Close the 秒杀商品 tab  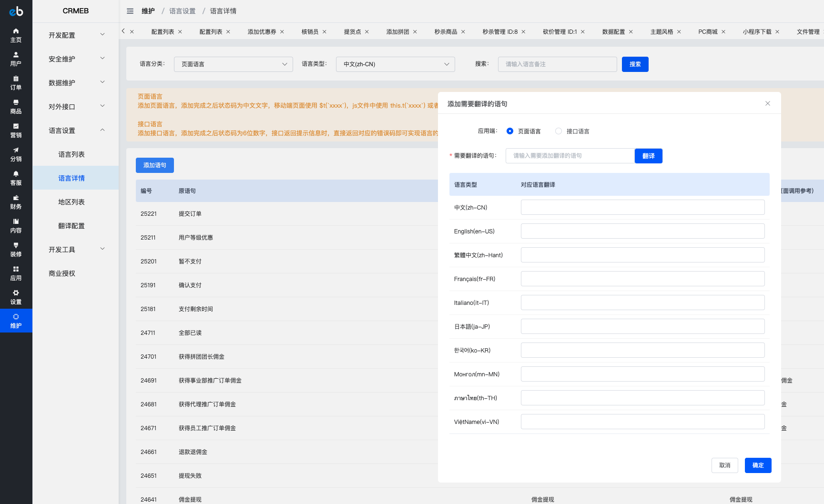pos(463,32)
